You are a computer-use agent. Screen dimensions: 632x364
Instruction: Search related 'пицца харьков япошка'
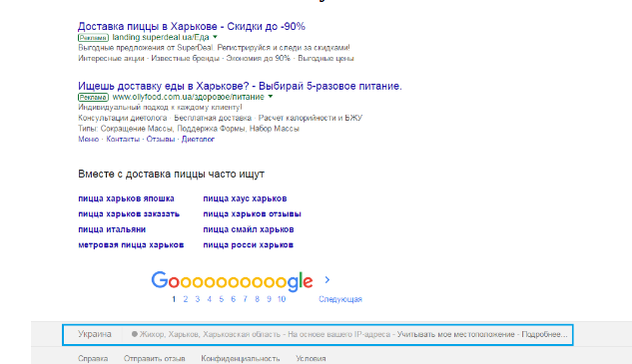(126, 198)
